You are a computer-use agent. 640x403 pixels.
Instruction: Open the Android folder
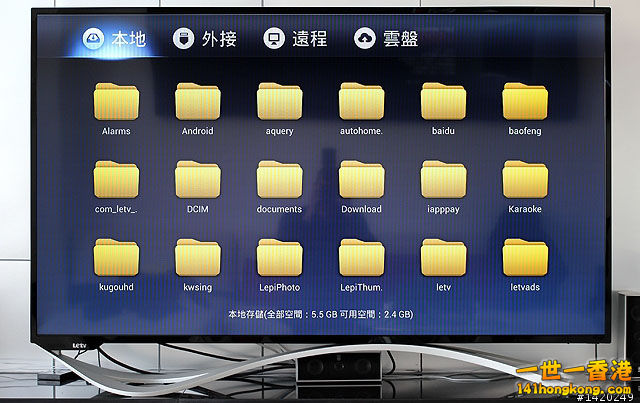click(198, 102)
